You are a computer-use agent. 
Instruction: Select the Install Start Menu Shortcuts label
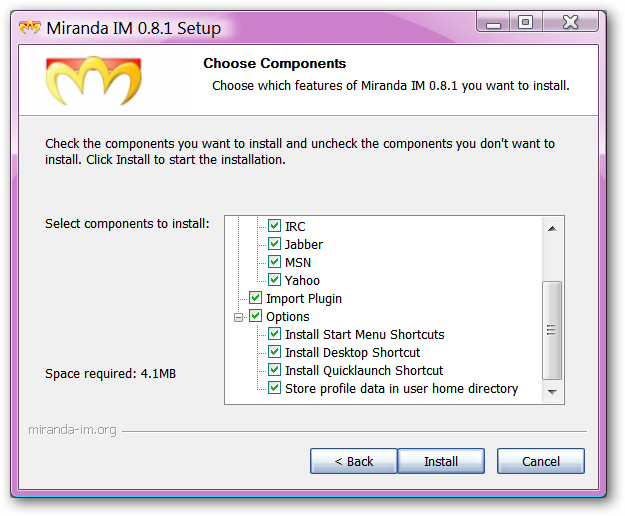coord(365,334)
